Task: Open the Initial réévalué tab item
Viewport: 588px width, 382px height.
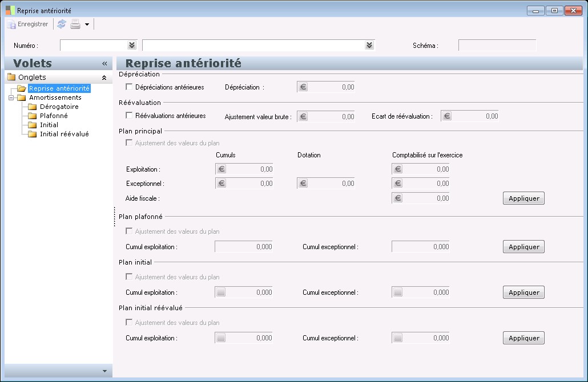Action: pyautogui.click(x=65, y=134)
